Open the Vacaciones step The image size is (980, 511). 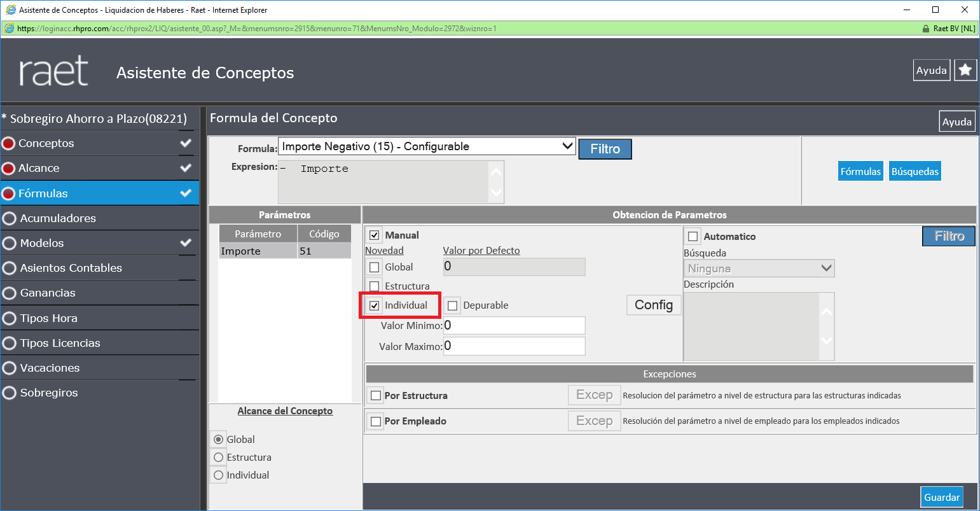tap(100, 368)
